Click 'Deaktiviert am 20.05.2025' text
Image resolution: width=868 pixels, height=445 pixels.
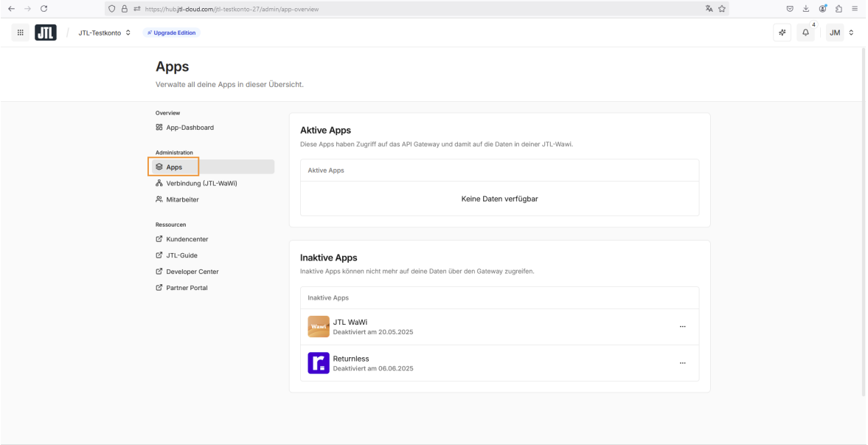tap(373, 332)
